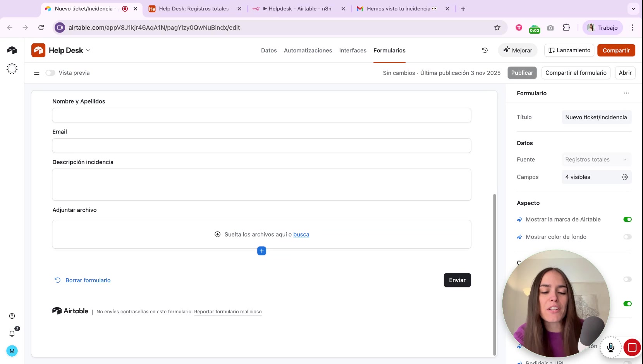This screenshot has height=364, width=643.
Task: Open the Formulario three-dots options menu
Action: (x=626, y=93)
